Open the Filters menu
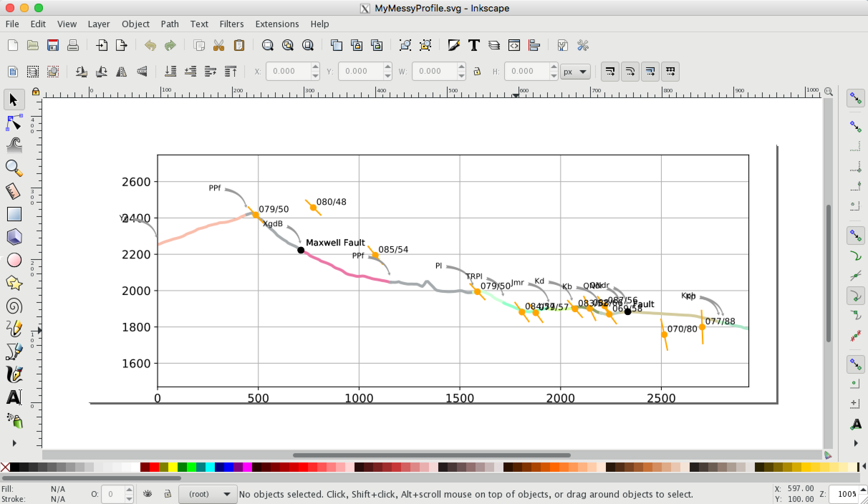The image size is (868, 504). [231, 24]
